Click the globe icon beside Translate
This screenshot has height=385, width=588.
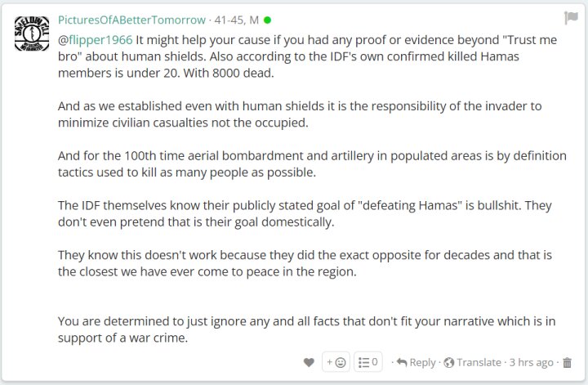(x=448, y=362)
